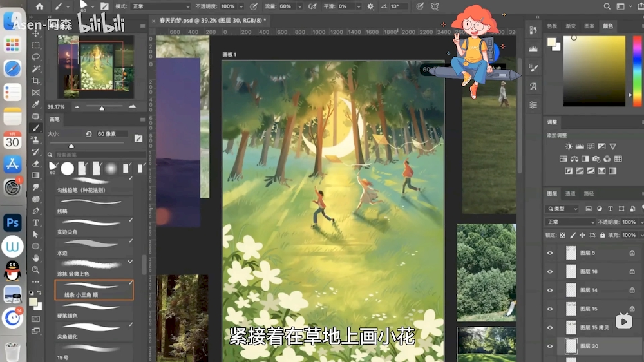Switch to 图案 tab
Image resolution: width=644 pixels, height=362 pixels.
point(589,26)
